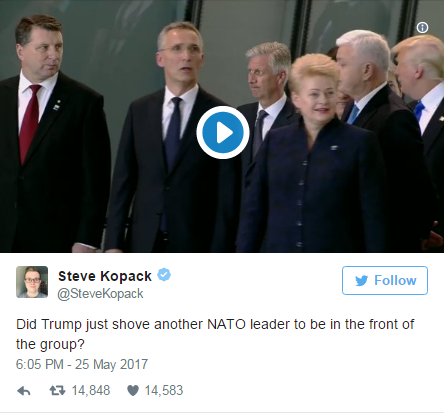Click the reply arrow icon
The height and width of the screenshot is (413, 444).
pos(24,390)
